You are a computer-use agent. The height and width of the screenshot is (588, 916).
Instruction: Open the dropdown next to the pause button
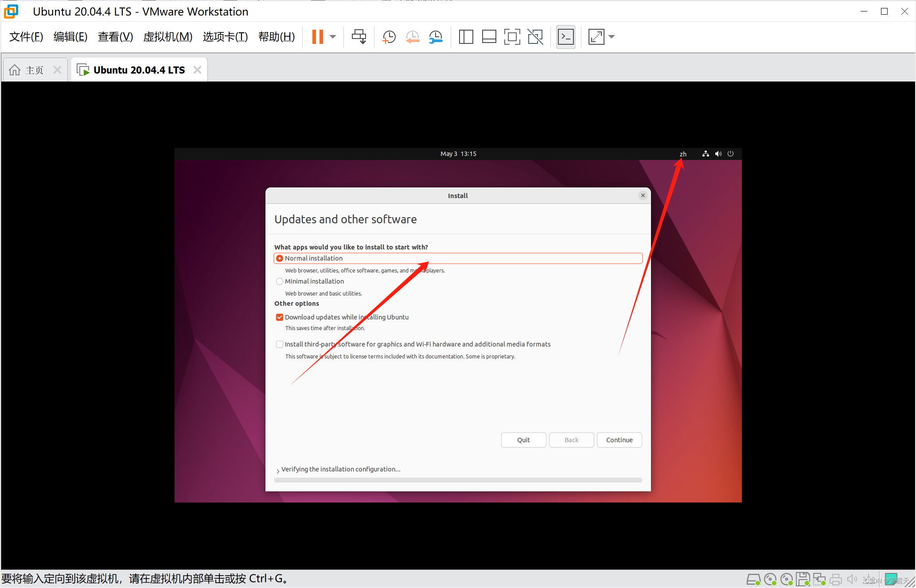tap(333, 37)
